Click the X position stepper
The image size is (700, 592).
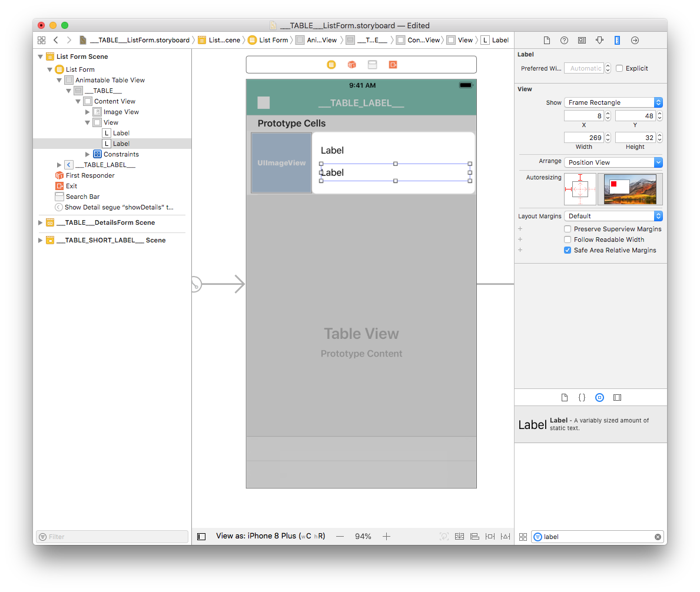[x=608, y=116]
